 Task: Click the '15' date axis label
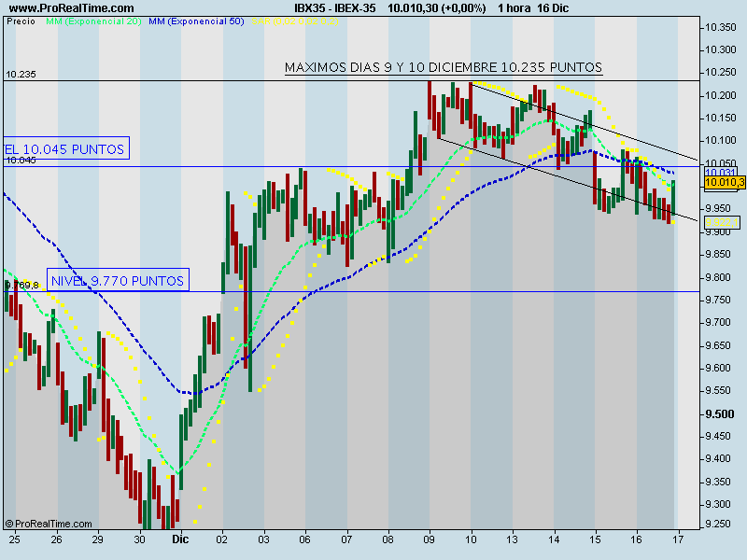[x=595, y=539]
